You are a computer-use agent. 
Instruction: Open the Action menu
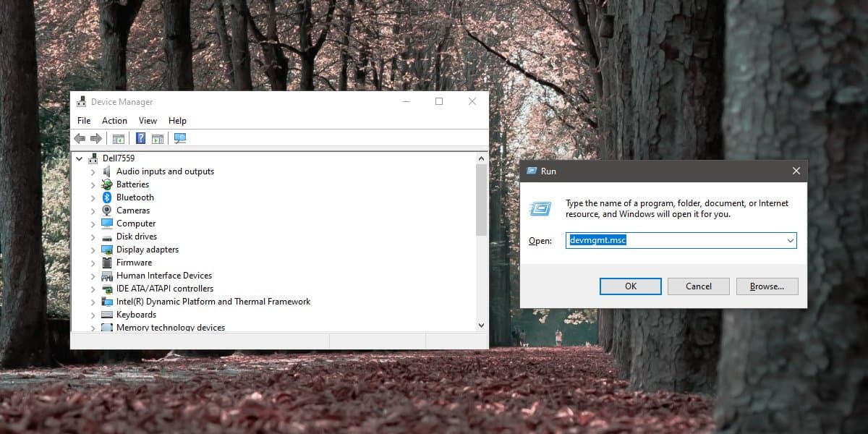pyautogui.click(x=114, y=121)
